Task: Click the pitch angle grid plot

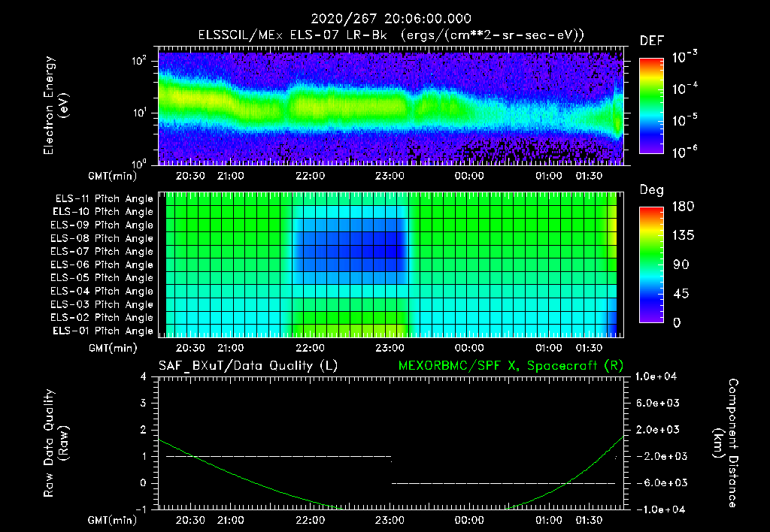Action: click(x=391, y=264)
